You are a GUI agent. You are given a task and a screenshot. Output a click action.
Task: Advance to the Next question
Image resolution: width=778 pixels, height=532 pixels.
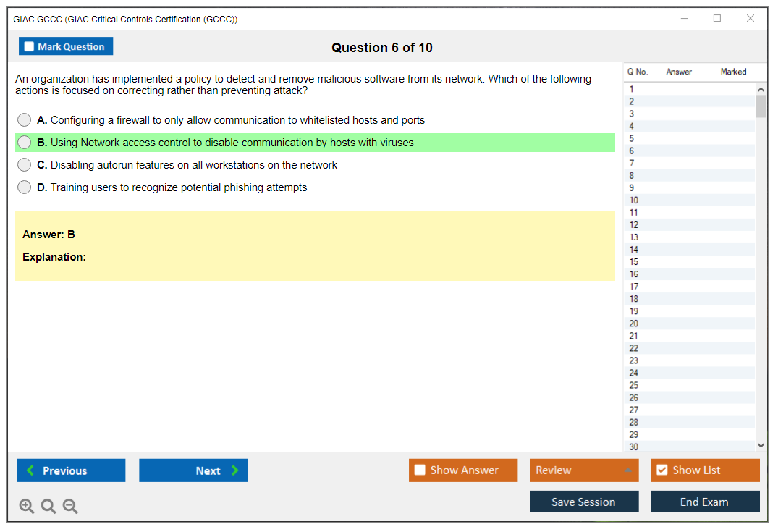point(193,470)
